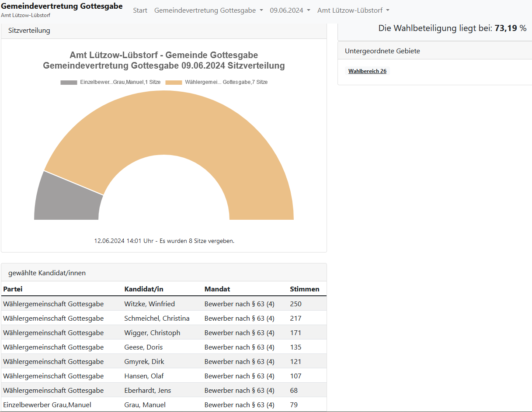Select the Grau, Manuel candidate cell
The image size is (532, 412).
[x=145, y=405]
